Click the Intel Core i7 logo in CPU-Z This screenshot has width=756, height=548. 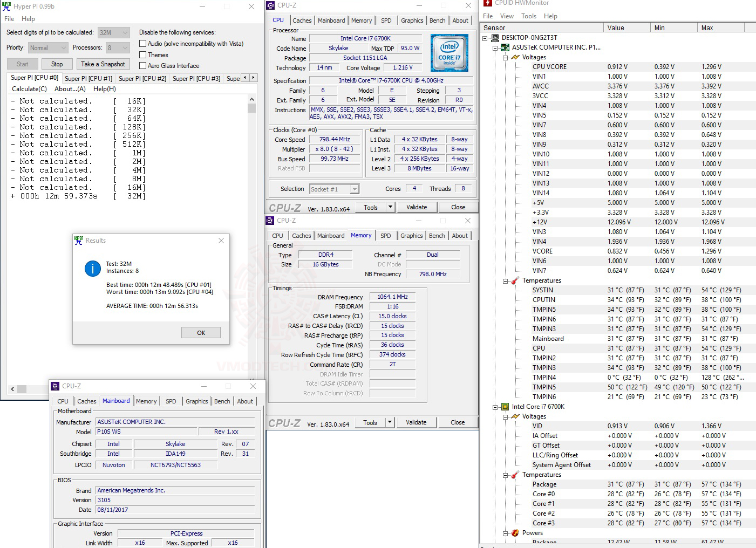[449, 52]
